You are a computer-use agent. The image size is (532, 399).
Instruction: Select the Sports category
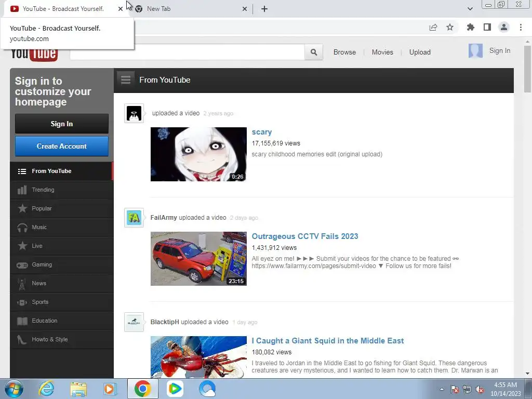pyautogui.click(x=62, y=302)
